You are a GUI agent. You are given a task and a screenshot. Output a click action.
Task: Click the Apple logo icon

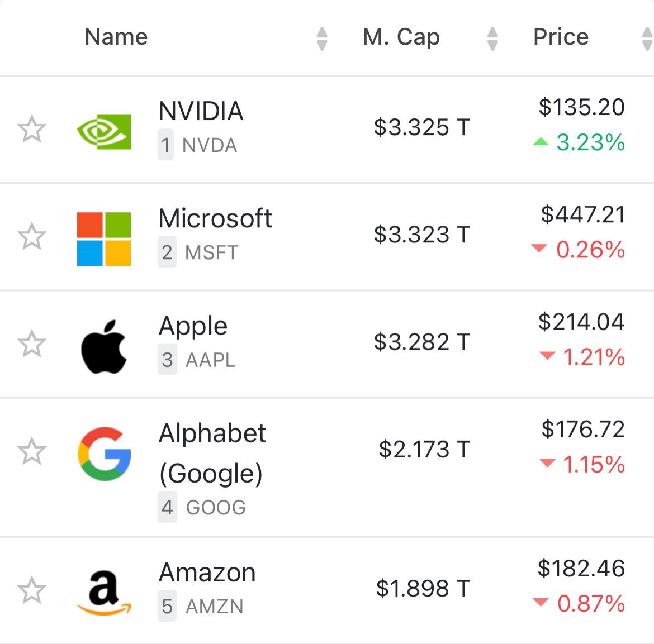click(104, 346)
